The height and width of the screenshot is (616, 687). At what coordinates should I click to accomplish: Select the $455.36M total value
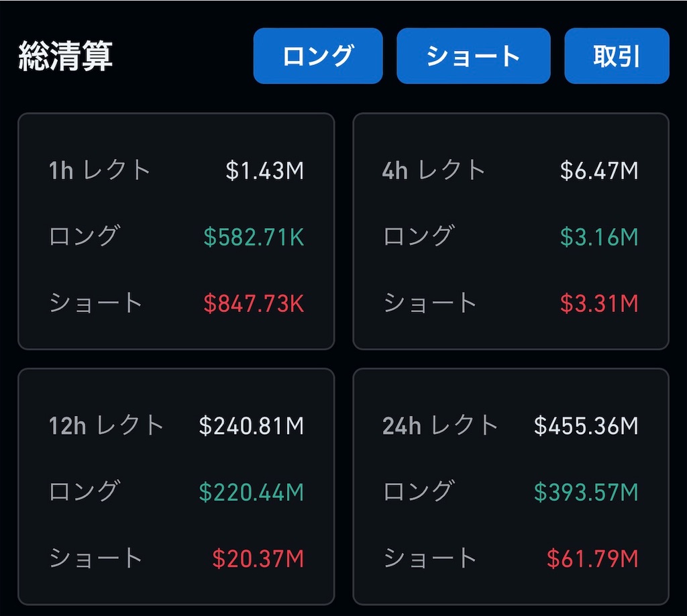pyautogui.click(x=586, y=426)
